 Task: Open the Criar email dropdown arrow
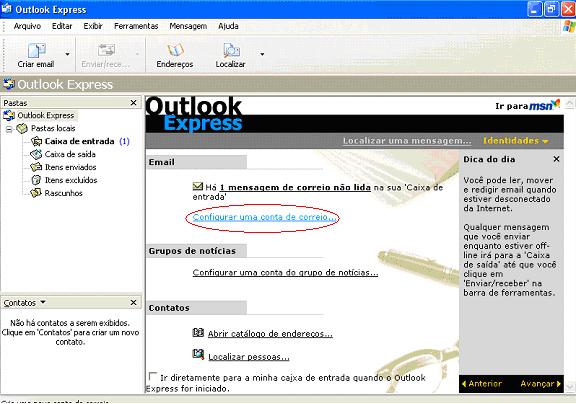(67, 54)
